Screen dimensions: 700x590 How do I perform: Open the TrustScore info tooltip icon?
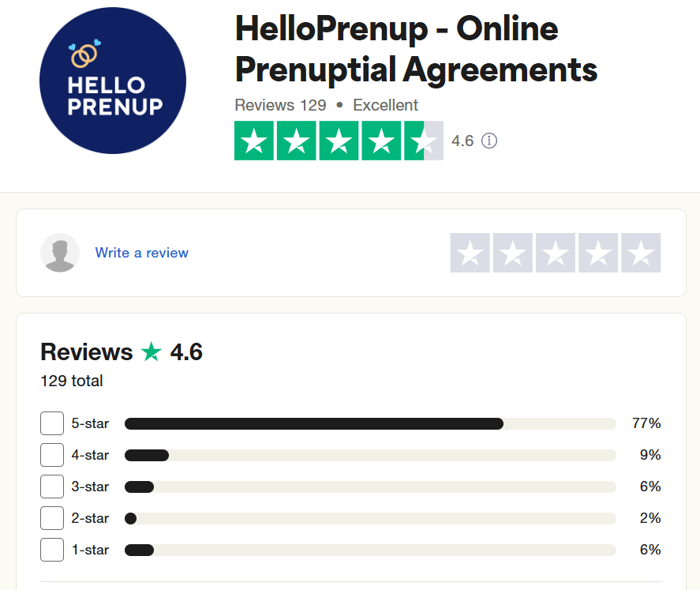(x=489, y=141)
